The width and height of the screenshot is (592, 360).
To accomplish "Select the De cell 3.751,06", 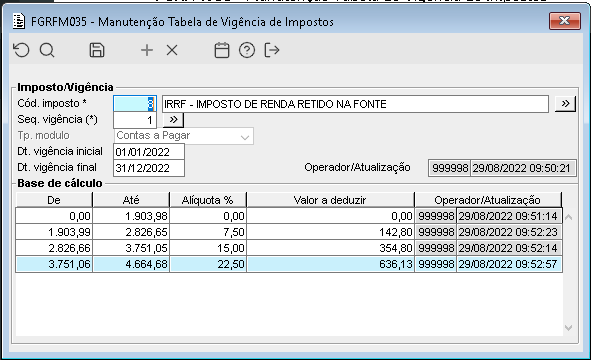I will [x=54, y=264].
